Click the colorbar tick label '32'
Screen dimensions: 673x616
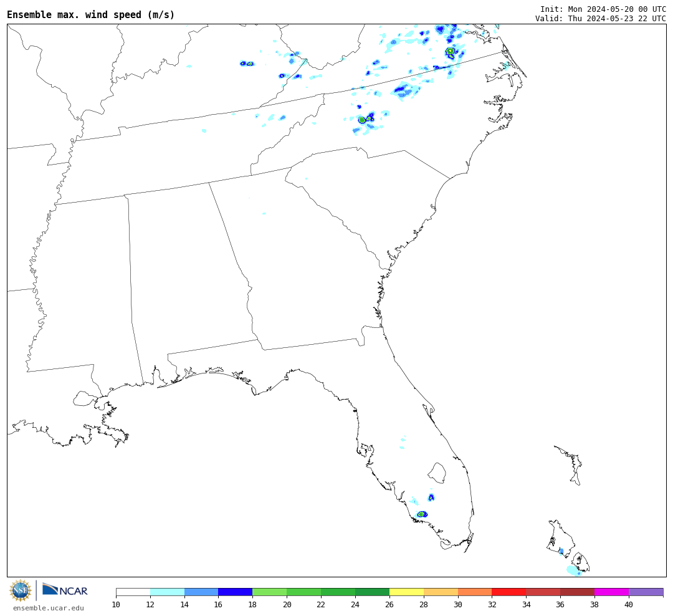[x=492, y=605]
